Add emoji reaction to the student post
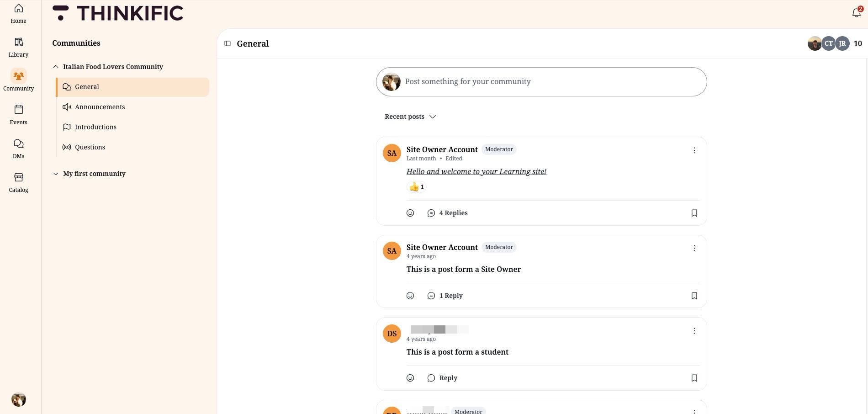The width and height of the screenshot is (868, 414). tap(410, 378)
